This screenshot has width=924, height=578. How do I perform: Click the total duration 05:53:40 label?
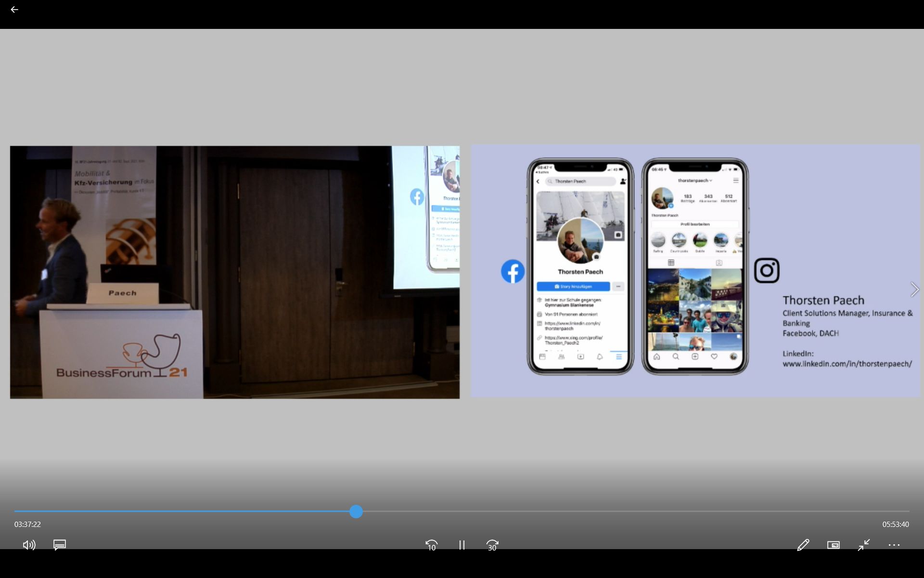[x=895, y=524]
